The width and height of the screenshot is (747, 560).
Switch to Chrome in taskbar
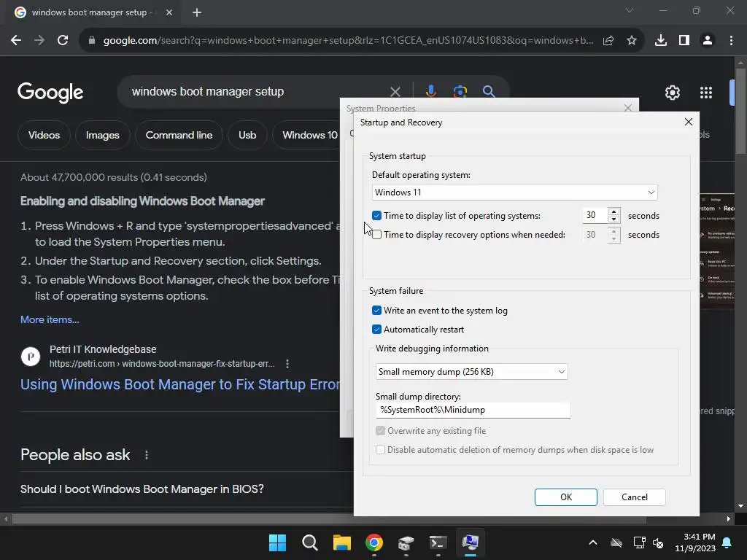(x=374, y=542)
